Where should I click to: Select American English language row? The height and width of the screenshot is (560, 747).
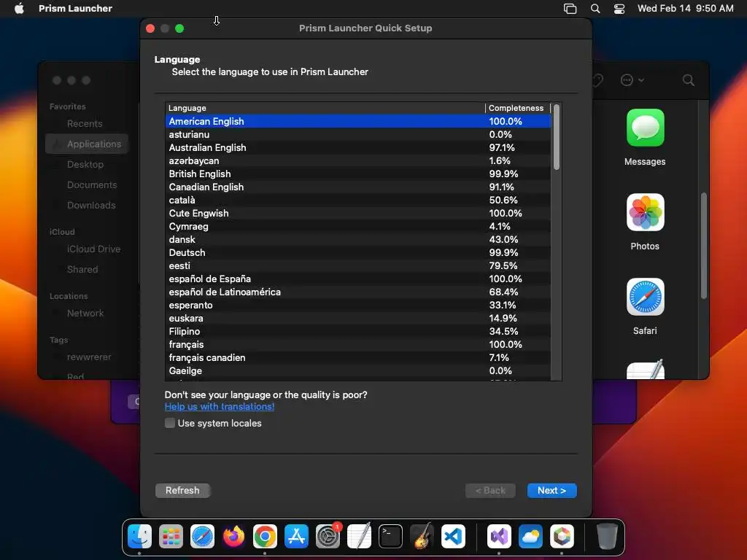358,122
